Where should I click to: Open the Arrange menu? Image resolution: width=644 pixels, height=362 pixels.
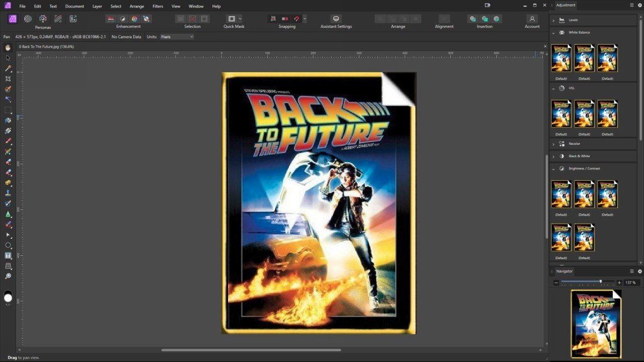(137, 6)
